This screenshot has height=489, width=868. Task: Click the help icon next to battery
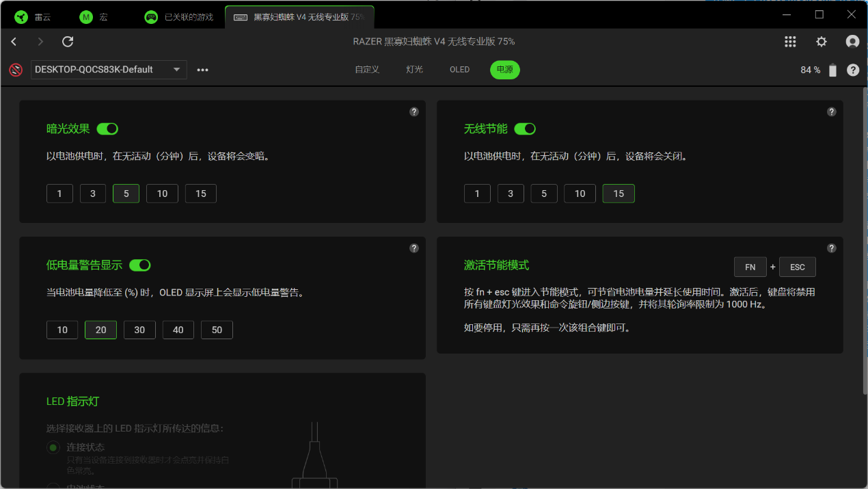[x=853, y=70]
